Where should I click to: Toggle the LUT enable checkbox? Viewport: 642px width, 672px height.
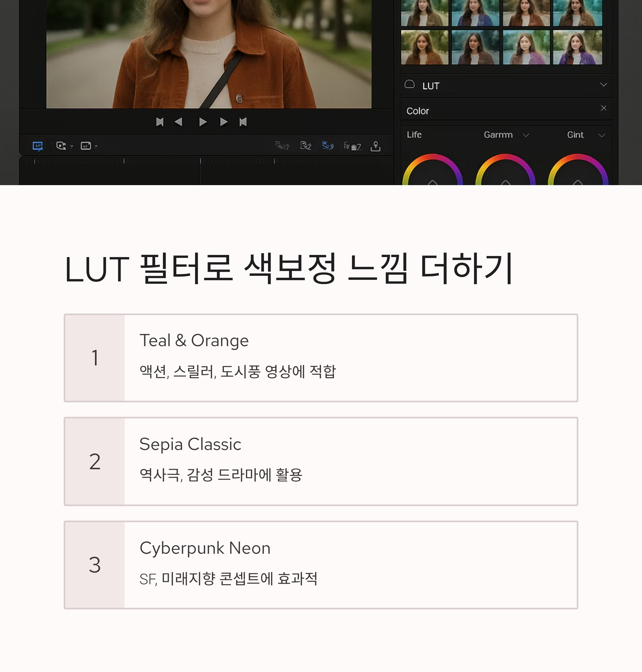pyautogui.click(x=409, y=85)
